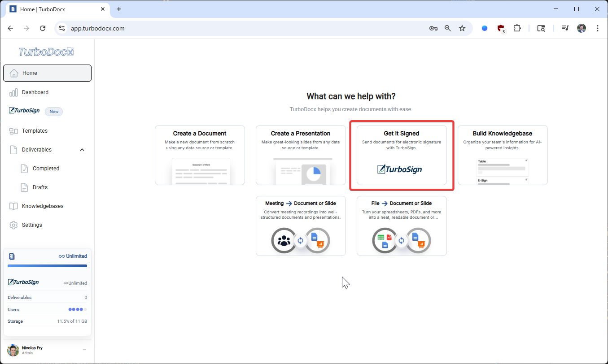Click the Templates layout icon
Screen dimensions: 608x364
pyautogui.click(x=14, y=131)
